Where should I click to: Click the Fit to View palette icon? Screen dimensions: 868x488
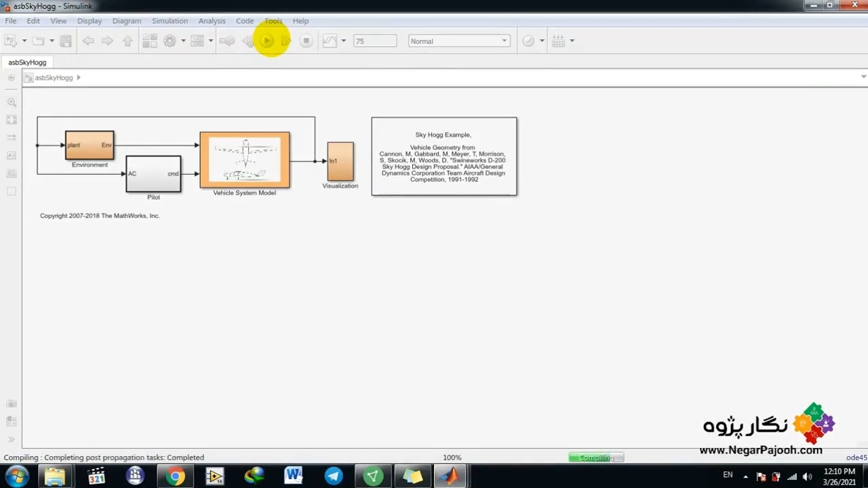click(x=12, y=120)
